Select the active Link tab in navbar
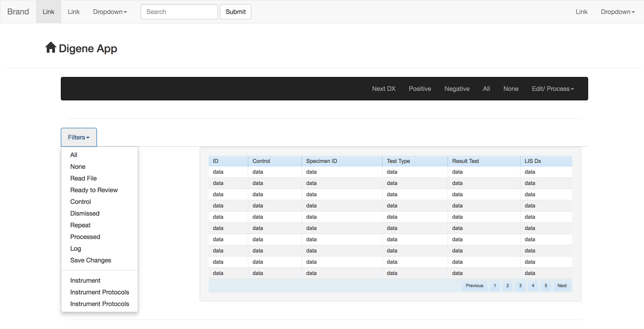 (48, 11)
